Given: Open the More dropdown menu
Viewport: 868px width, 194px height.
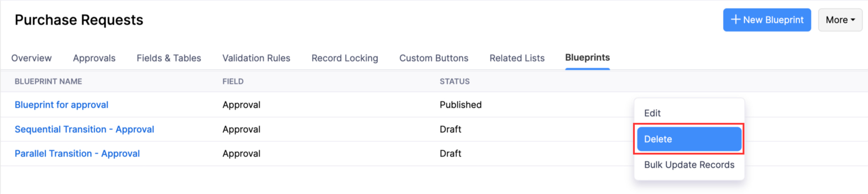Looking at the screenshot, I should point(840,20).
